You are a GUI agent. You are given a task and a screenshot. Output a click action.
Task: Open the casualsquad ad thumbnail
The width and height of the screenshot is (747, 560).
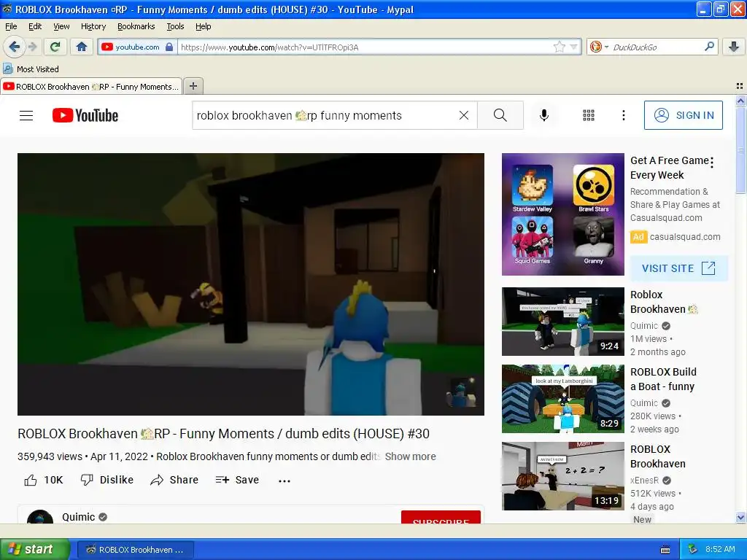click(562, 214)
